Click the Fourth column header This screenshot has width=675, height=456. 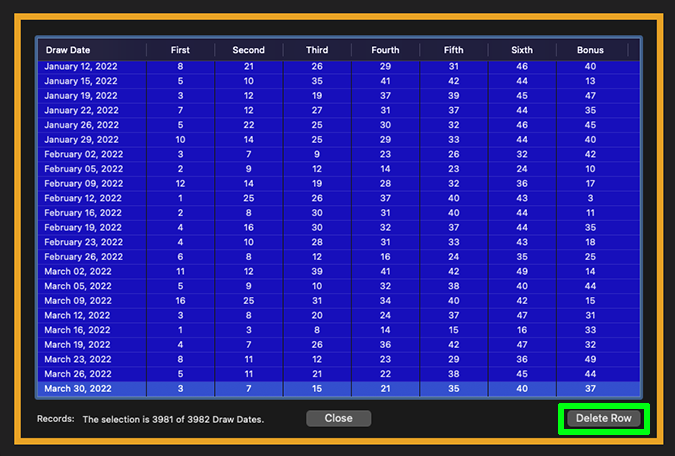tap(385, 50)
